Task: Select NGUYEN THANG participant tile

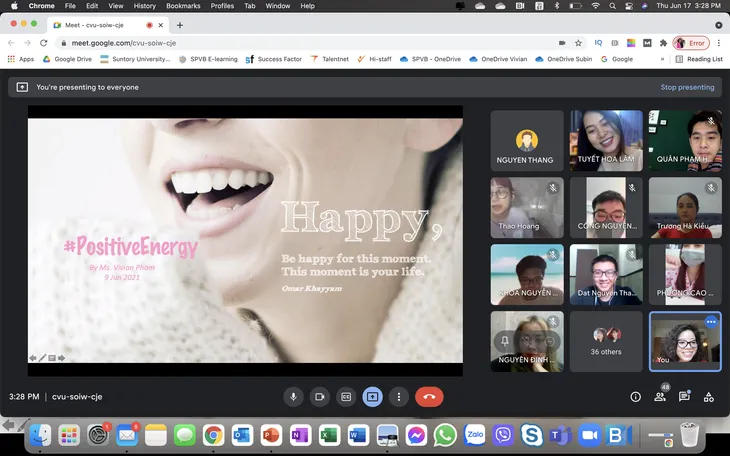Action: tap(527, 141)
